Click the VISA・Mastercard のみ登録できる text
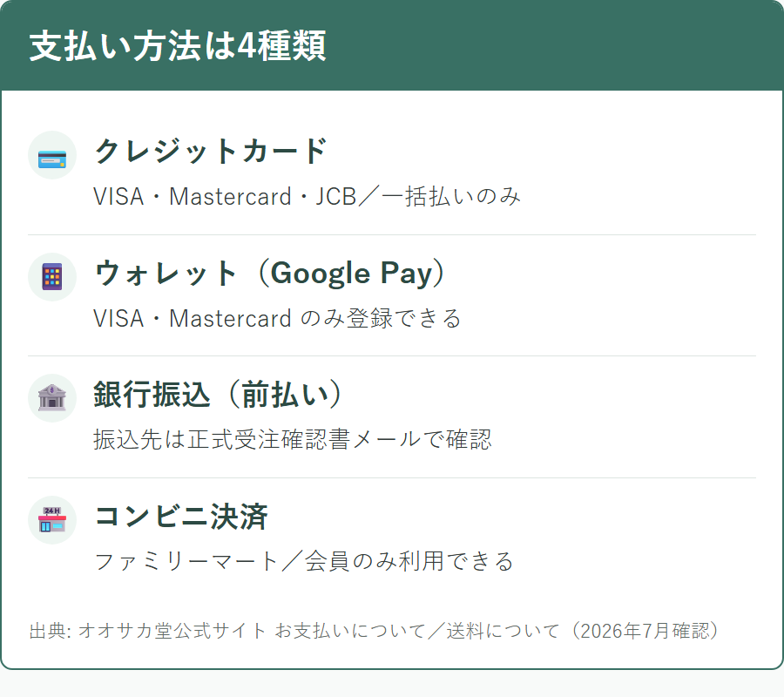The height and width of the screenshot is (697, 784). point(278,319)
